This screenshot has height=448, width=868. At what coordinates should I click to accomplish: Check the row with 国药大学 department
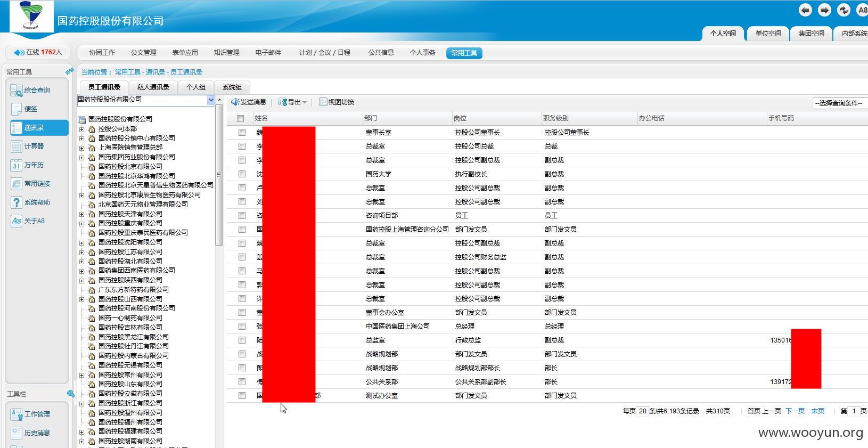242,174
